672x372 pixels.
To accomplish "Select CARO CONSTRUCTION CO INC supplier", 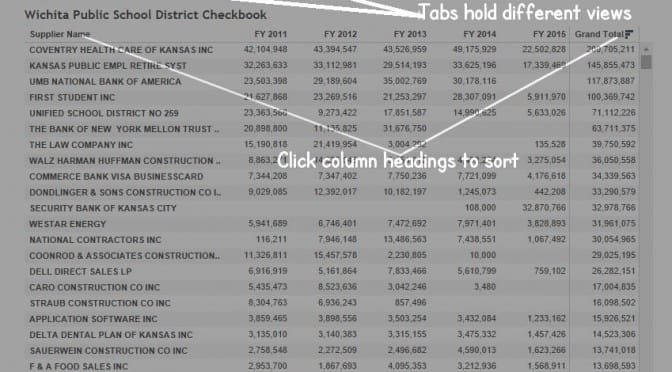I will tap(94, 288).
